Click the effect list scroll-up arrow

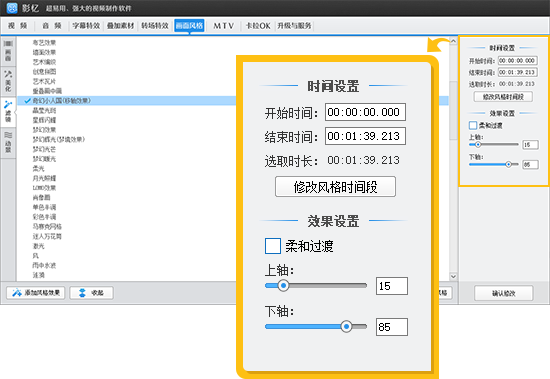[453, 41]
